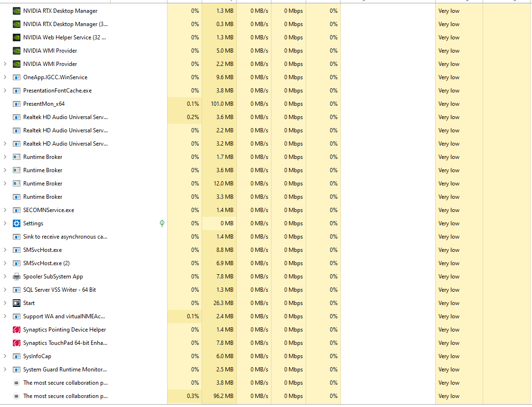The height and width of the screenshot is (407, 532).
Task: Click the 101.0 MB memory cell
Action: [219, 104]
